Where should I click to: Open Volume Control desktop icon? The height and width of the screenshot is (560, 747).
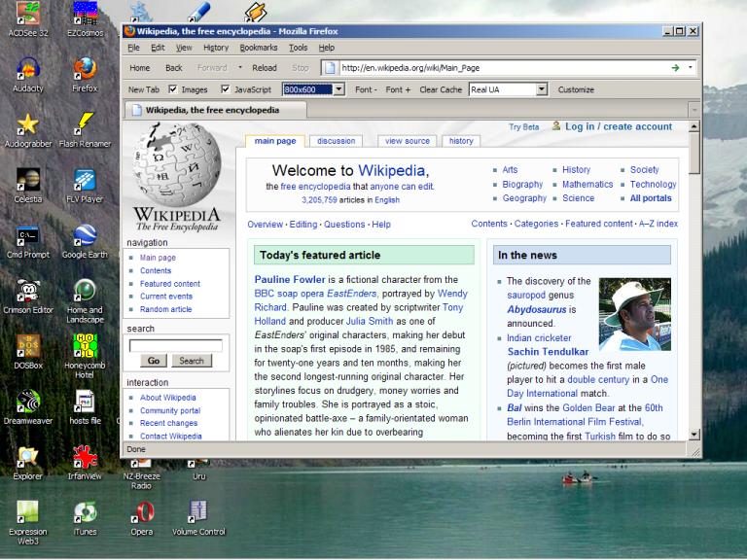click(198, 518)
